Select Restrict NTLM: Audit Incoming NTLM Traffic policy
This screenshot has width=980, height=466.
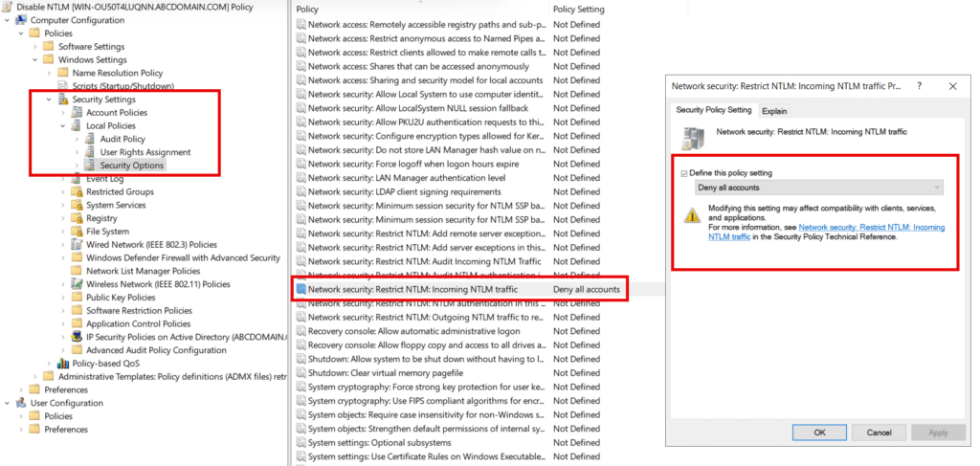coord(424,261)
